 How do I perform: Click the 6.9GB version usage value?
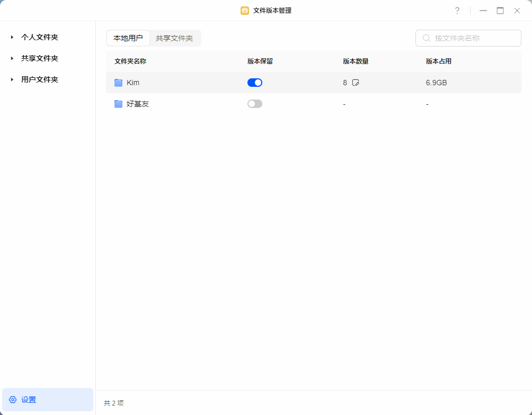436,83
